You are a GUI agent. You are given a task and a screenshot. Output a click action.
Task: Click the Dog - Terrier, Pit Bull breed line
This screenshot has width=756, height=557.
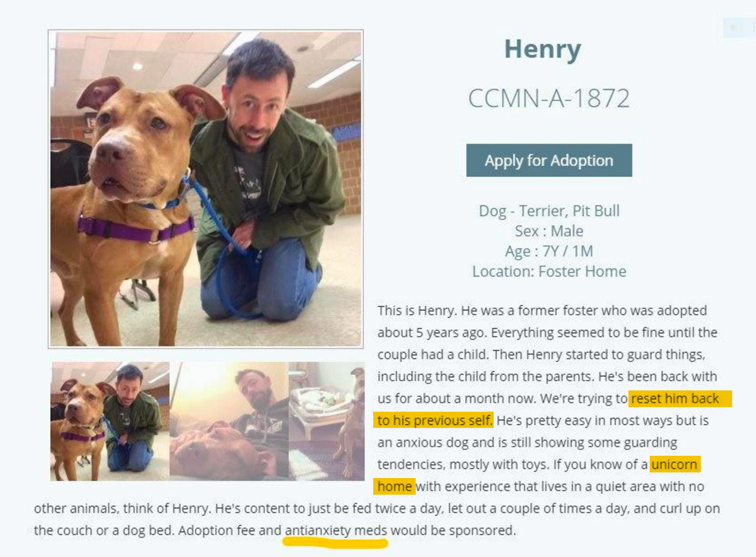(549, 211)
